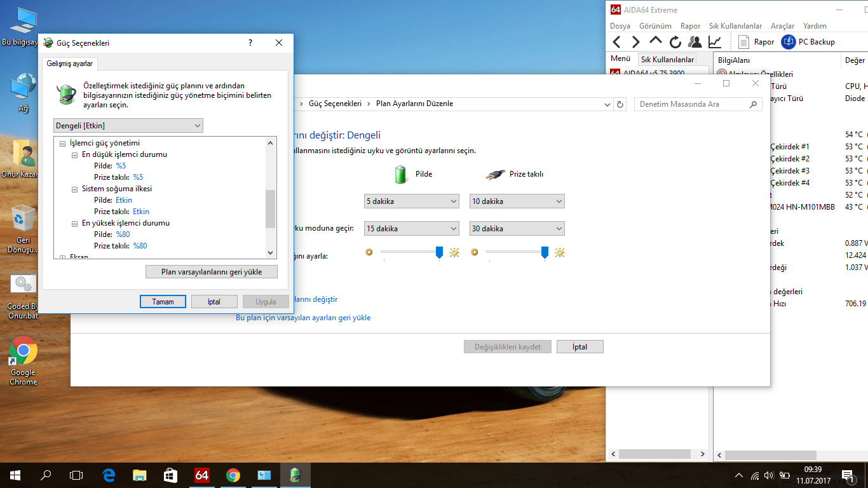Click the Denetim Masasında Ara search field
Image resolution: width=868 pixels, height=488 pixels.
691,104
